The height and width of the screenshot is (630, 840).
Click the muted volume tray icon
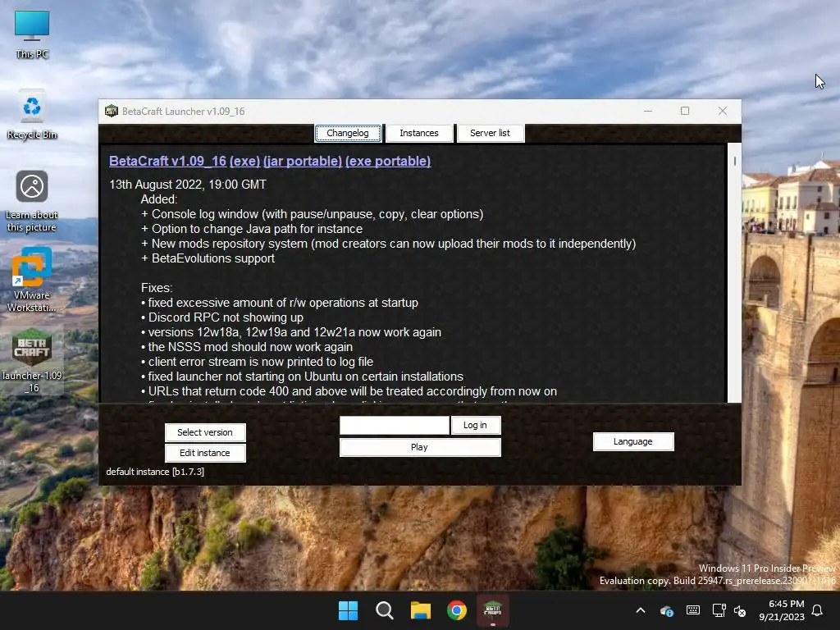point(741,610)
